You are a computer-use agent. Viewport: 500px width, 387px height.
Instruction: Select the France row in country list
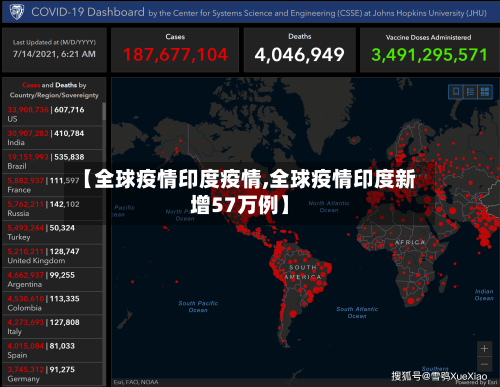52,185
